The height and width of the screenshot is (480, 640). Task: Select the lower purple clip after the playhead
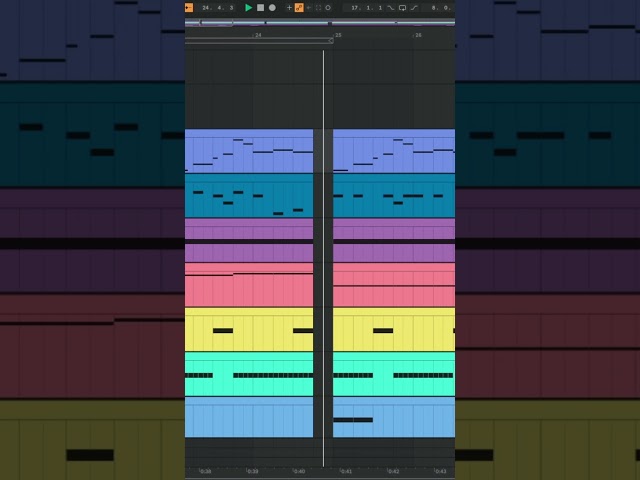point(394,253)
